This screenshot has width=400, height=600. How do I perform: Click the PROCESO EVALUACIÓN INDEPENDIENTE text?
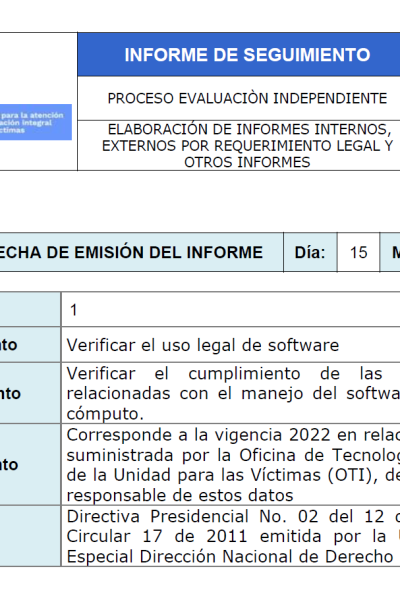coord(247,98)
